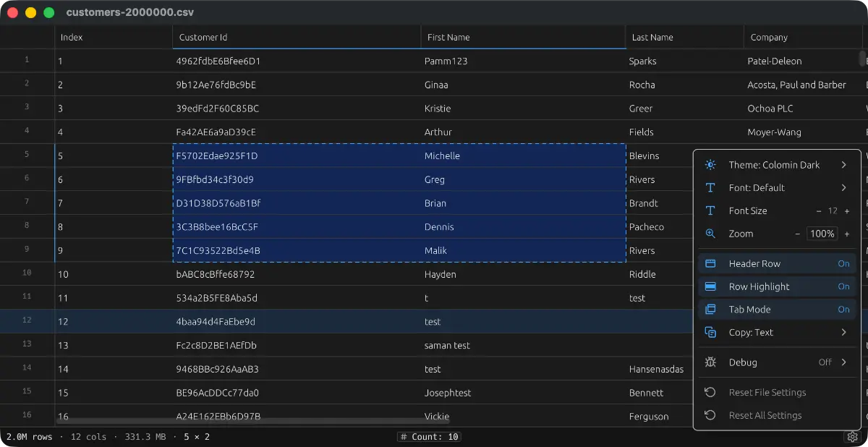Choose Font: Default menu entry

pyautogui.click(x=778, y=187)
